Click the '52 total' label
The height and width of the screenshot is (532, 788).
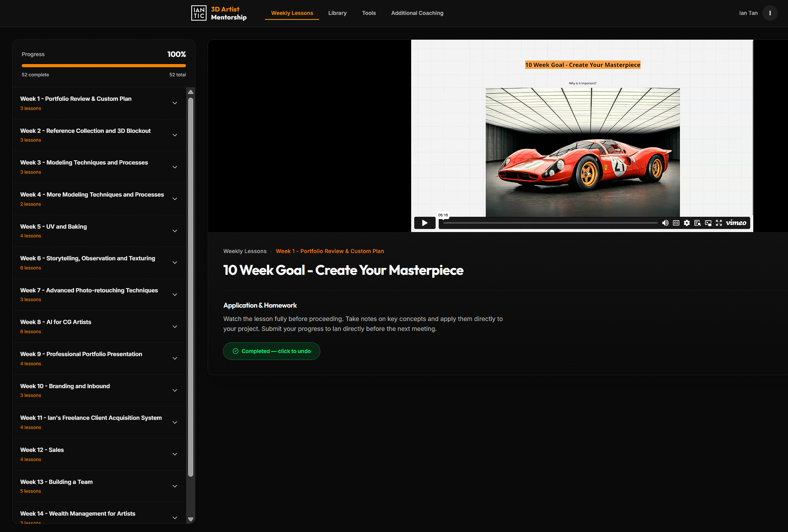pos(178,75)
